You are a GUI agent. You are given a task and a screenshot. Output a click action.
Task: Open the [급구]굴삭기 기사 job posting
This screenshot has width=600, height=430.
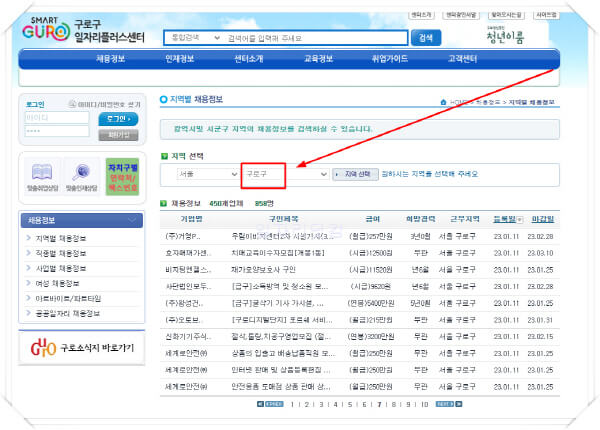[x=277, y=303]
